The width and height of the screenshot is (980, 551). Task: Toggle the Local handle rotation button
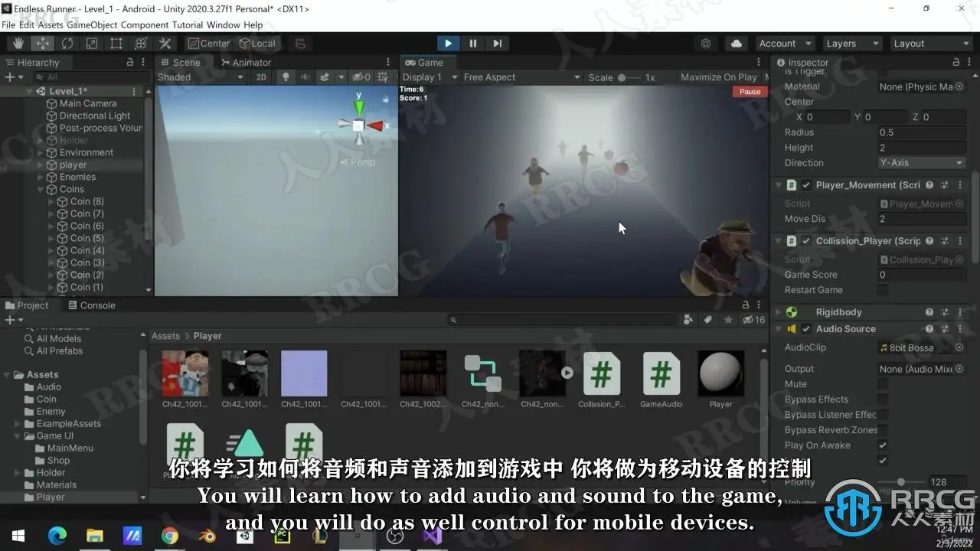pos(258,44)
